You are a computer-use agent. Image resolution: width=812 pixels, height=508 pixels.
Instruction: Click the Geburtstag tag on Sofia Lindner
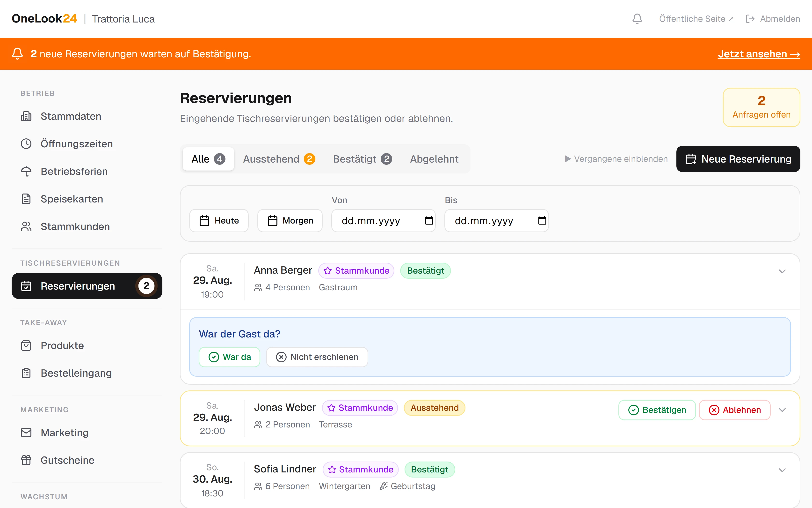tap(407, 486)
